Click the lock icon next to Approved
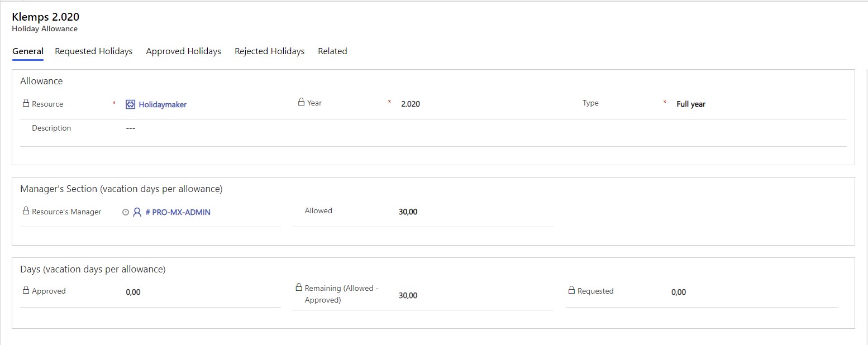868x345 pixels. point(26,290)
